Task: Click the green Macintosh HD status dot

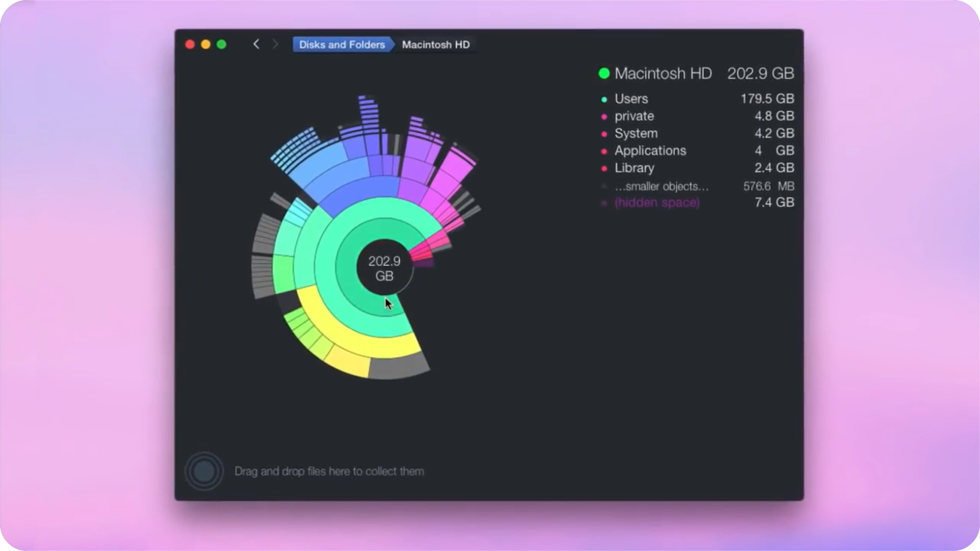Action: 604,74
